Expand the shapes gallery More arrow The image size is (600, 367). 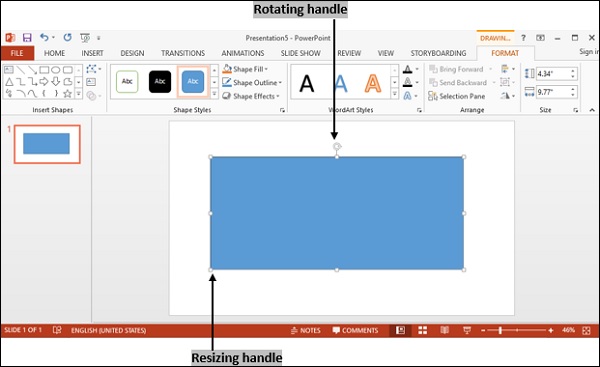click(78, 94)
